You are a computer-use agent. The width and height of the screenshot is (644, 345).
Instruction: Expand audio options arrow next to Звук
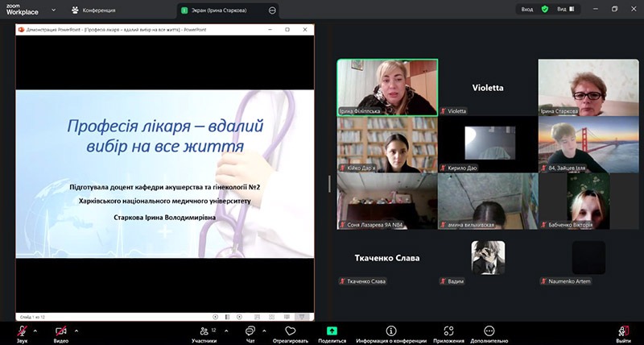(x=35, y=330)
